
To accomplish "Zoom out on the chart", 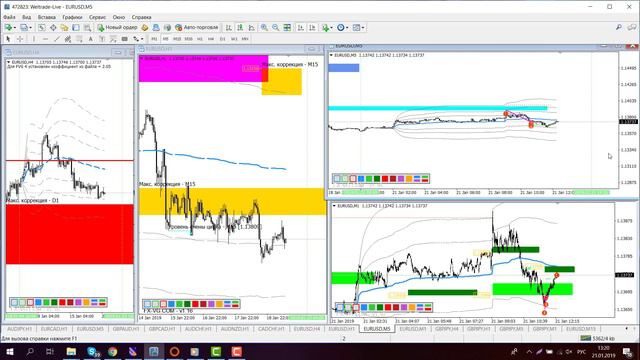I will pyautogui.click(x=276, y=28).
